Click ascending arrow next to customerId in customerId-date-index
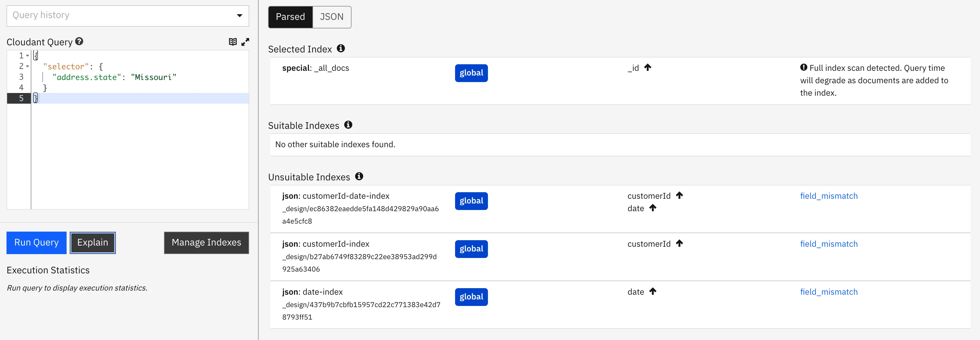The width and height of the screenshot is (980, 340). [x=679, y=195]
